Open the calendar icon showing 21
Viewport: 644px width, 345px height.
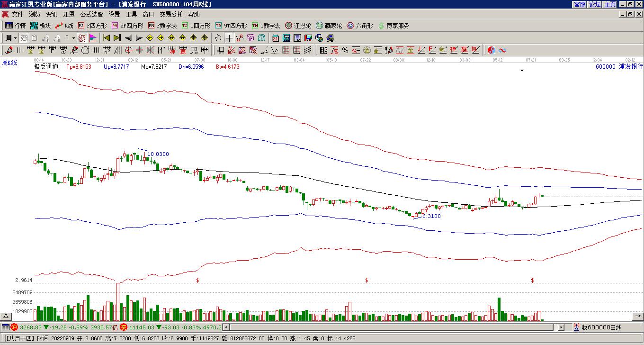pos(276,38)
